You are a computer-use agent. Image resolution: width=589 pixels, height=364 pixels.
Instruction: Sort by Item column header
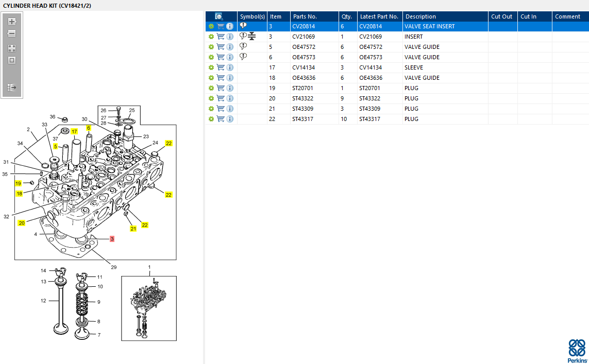(278, 16)
